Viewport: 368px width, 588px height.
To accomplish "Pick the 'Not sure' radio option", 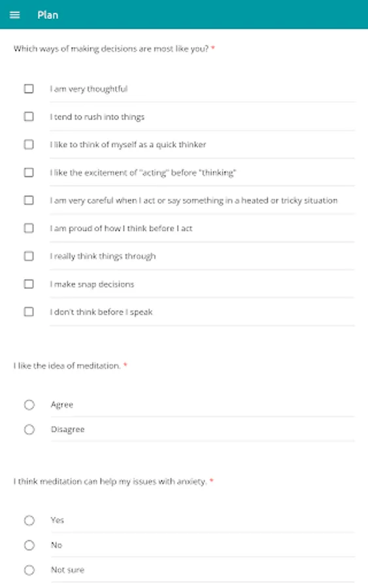I will (x=29, y=570).
